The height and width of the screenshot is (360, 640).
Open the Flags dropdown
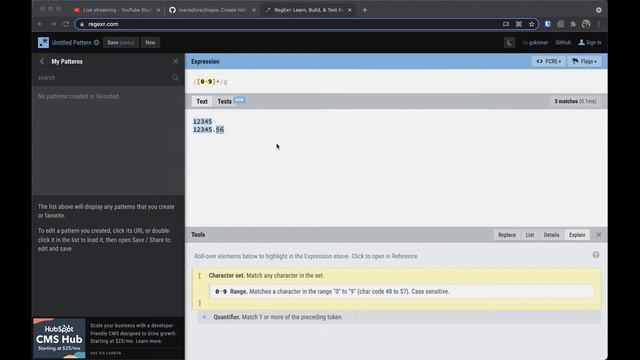[x=584, y=61]
